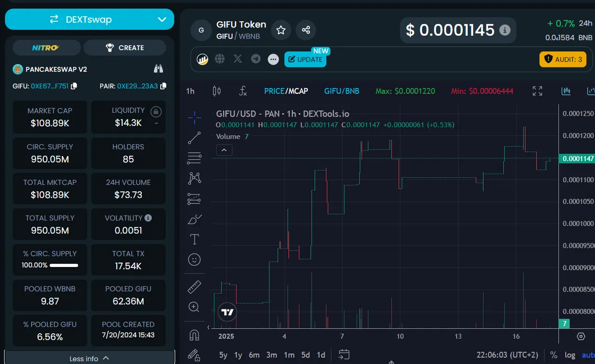Share the GIFU Token pair
Viewport: 595px width, 364px height.
pyautogui.click(x=306, y=30)
